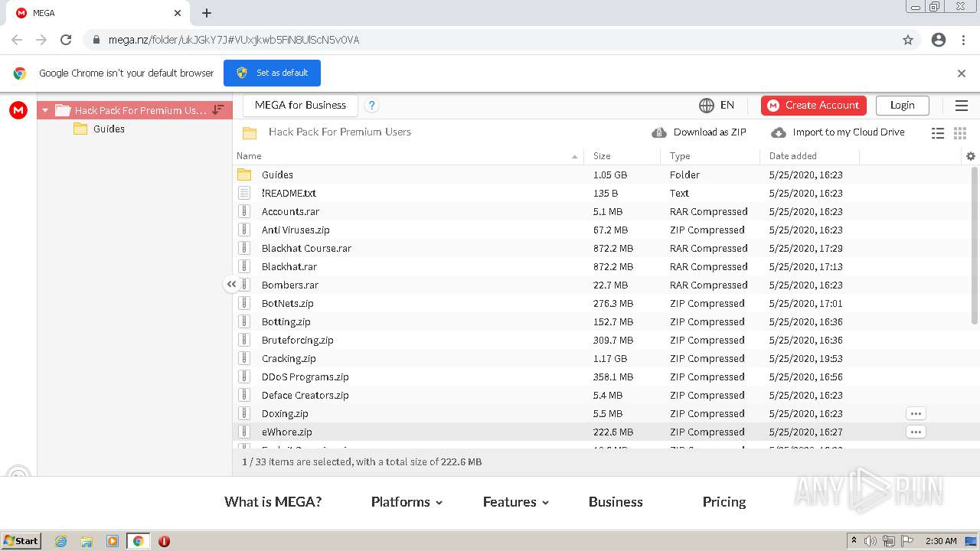Collapse the Hack Pack folder tree arrow
This screenshot has height=551, width=980.
pyautogui.click(x=45, y=110)
